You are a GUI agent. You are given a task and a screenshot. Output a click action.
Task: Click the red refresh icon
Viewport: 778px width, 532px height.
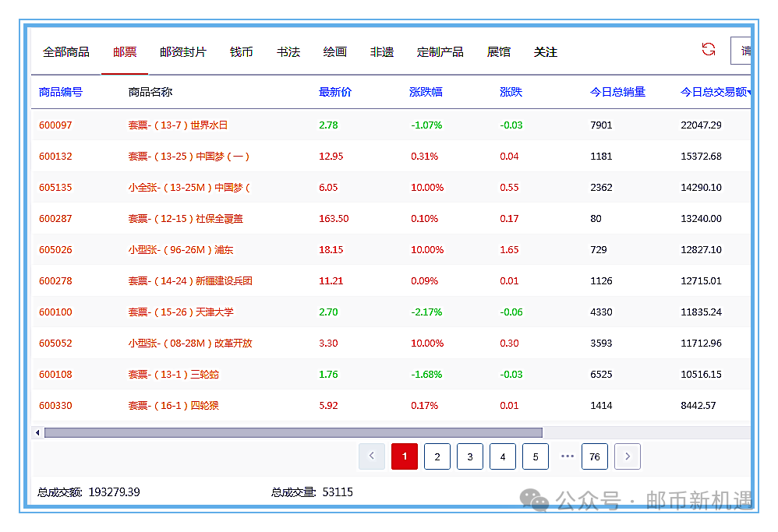(708, 50)
